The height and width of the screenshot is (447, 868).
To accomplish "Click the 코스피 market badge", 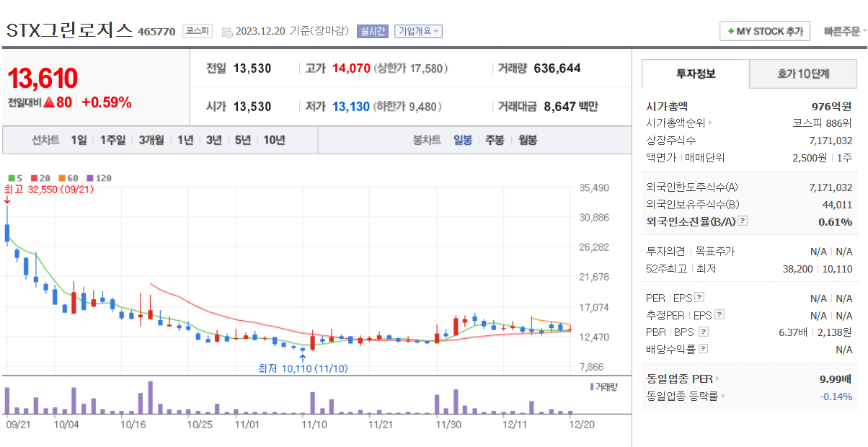I will [197, 31].
